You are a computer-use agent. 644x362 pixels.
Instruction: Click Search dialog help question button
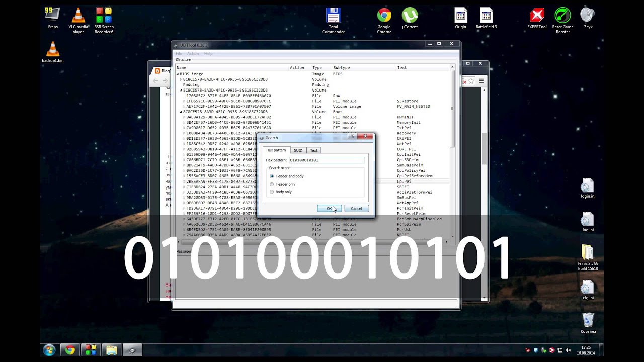(352, 136)
